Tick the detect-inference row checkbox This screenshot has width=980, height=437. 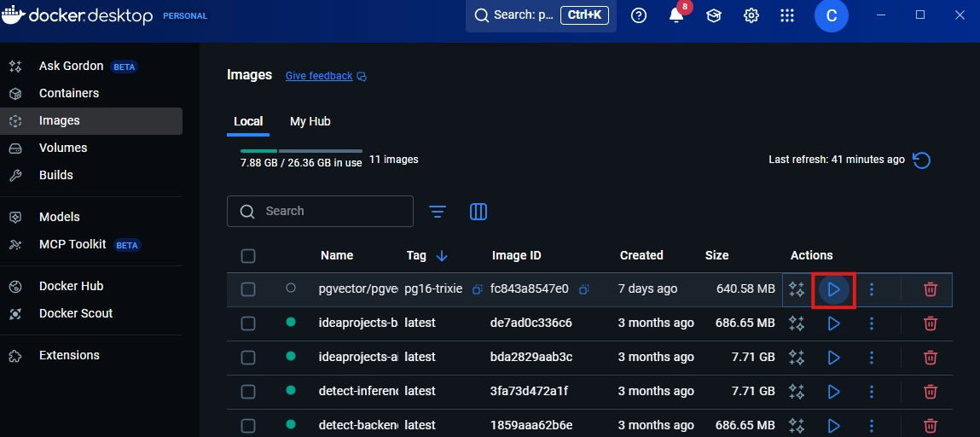pos(248,391)
